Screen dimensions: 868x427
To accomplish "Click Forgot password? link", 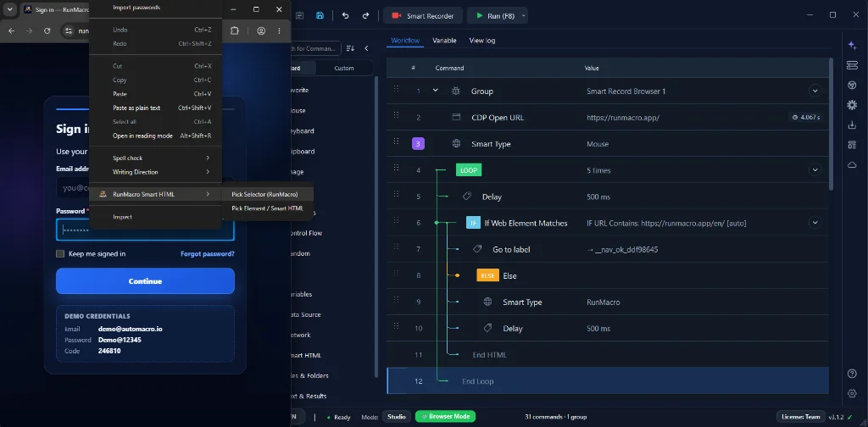I will coord(208,254).
